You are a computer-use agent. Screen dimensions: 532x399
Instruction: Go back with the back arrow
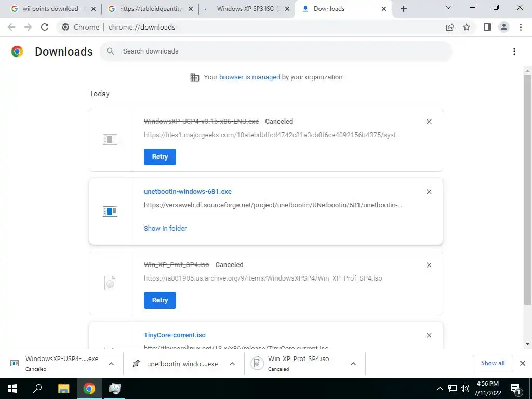[x=11, y=27]
